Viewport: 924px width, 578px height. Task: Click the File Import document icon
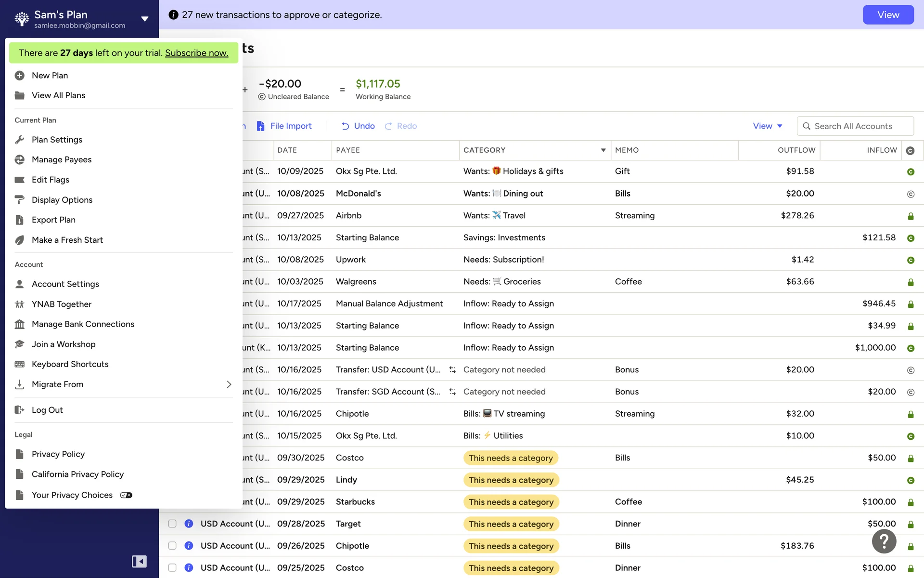pyautogui.click(x=260, y=126)
